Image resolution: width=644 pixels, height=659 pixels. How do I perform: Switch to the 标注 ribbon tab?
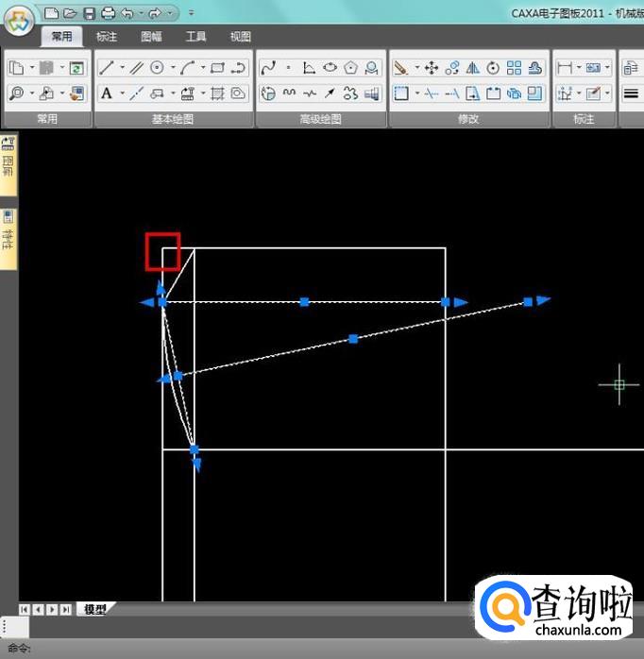pos(107,37)
